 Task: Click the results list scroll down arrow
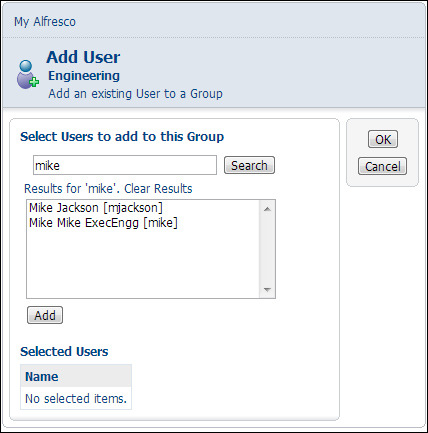click(267, 289)
